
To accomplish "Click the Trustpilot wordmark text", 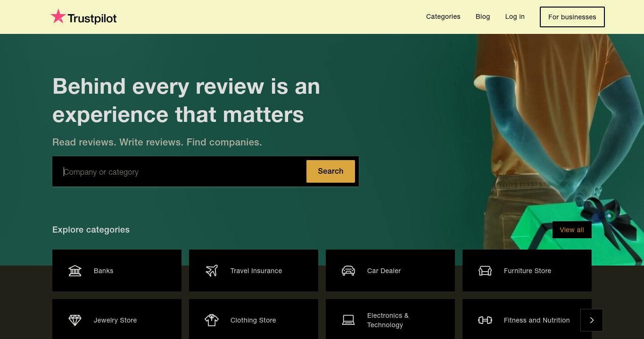I will [x=92, y=18].
